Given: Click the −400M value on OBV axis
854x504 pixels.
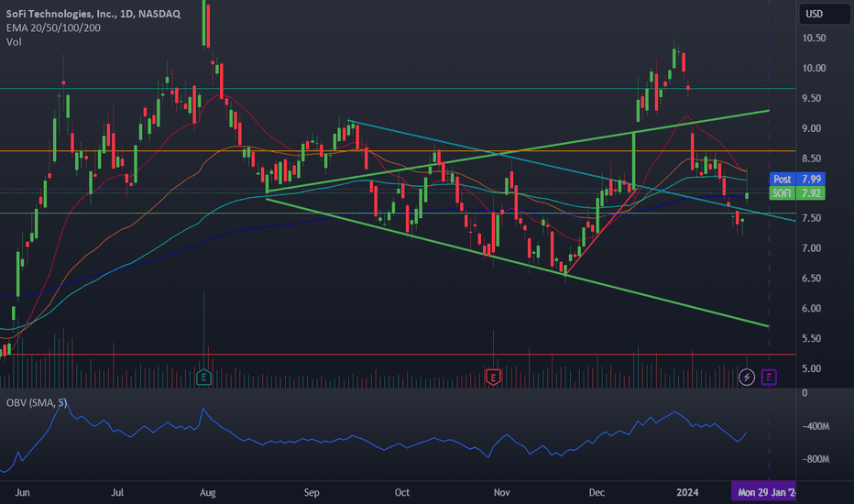Looking at the screenshot, I should (x=816, y=426).
